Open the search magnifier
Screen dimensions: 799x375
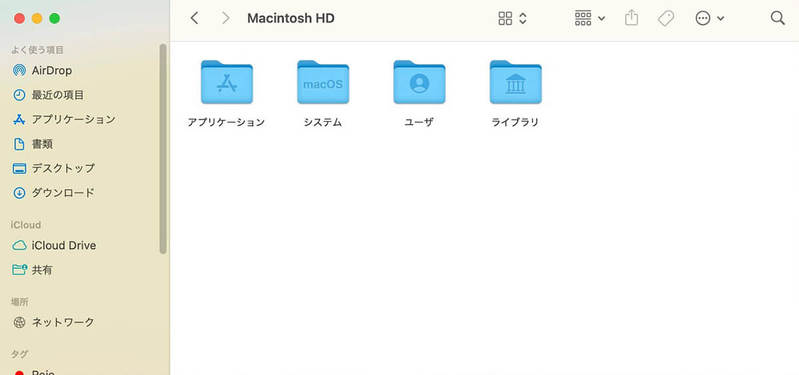[x=778, y=18]
